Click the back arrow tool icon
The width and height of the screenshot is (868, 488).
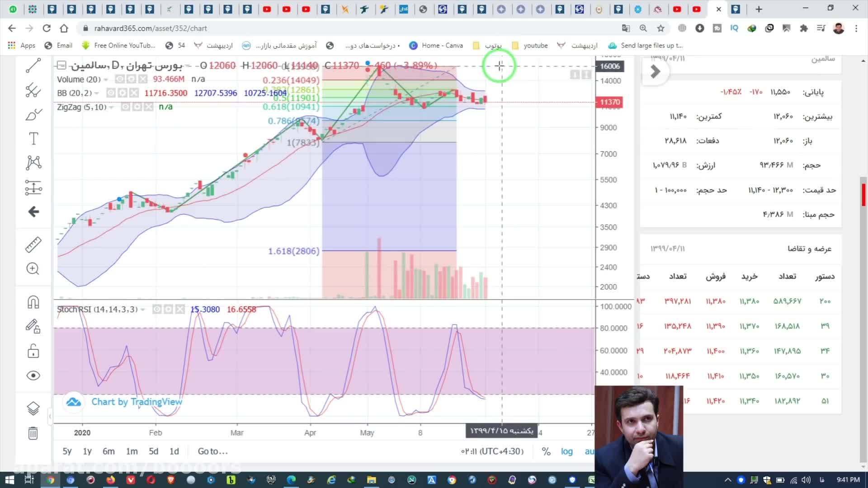tap(33, 211)
